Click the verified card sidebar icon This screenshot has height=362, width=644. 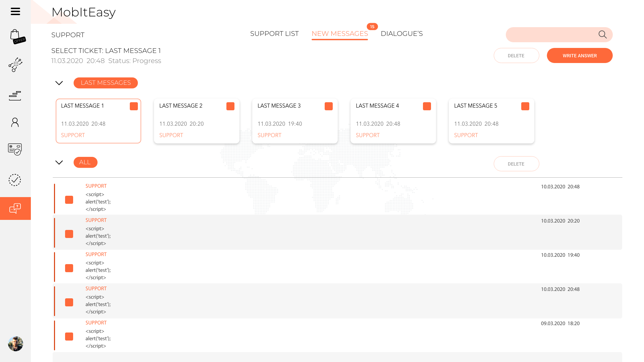tap(15, 149)
